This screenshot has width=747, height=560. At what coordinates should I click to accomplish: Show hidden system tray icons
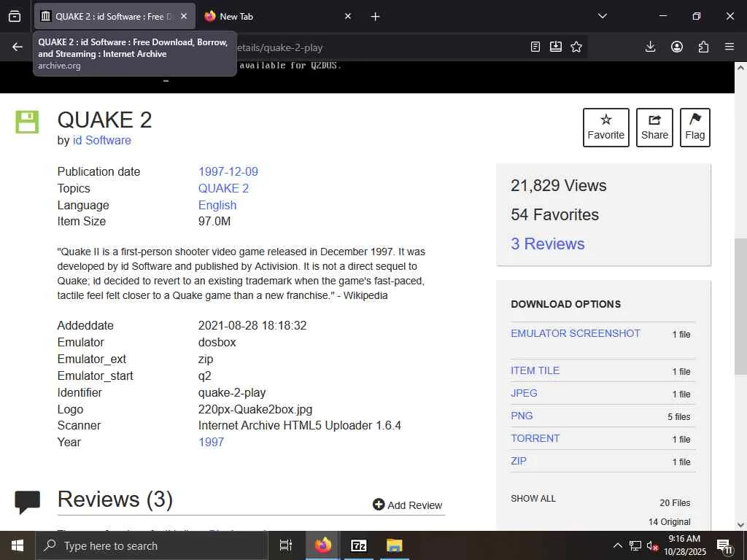coord(617,545)
